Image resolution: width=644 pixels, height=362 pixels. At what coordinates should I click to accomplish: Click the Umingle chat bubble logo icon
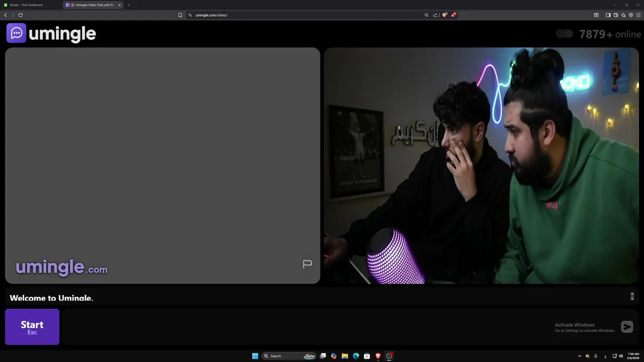(16, 33)
